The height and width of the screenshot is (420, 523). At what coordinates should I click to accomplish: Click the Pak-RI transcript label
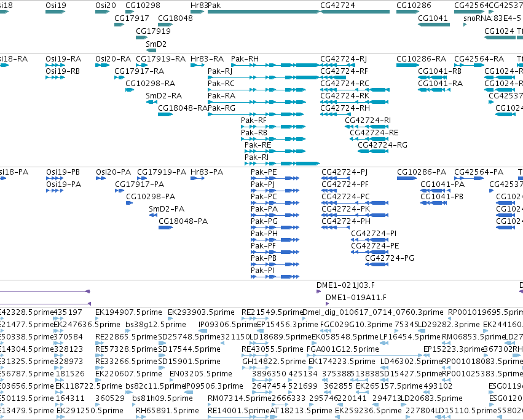[256, 157]
